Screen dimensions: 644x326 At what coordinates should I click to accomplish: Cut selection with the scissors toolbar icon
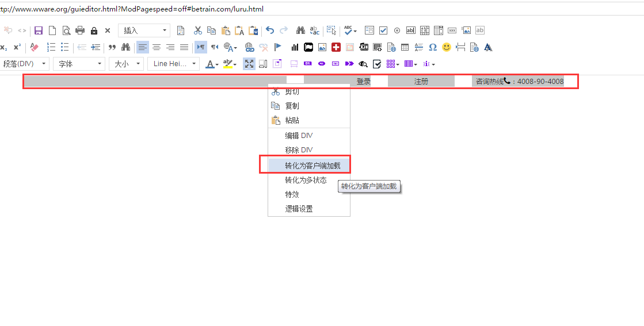[198, 30]
